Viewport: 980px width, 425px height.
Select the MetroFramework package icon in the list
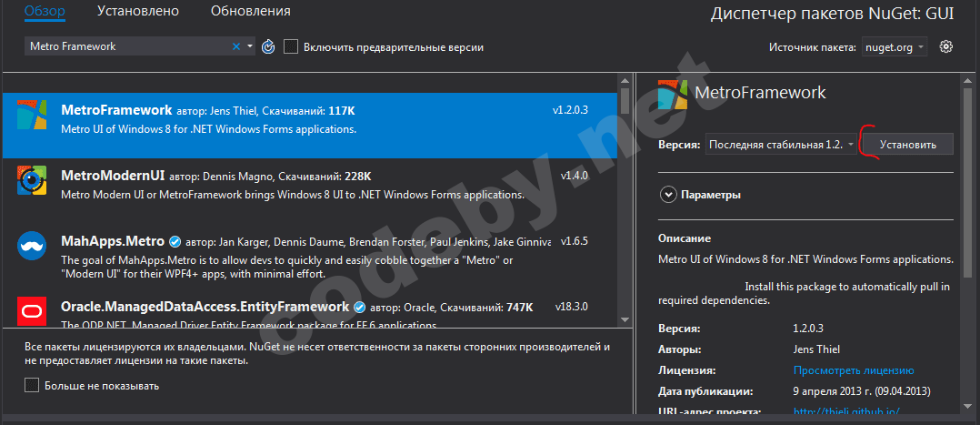[32, 114]
